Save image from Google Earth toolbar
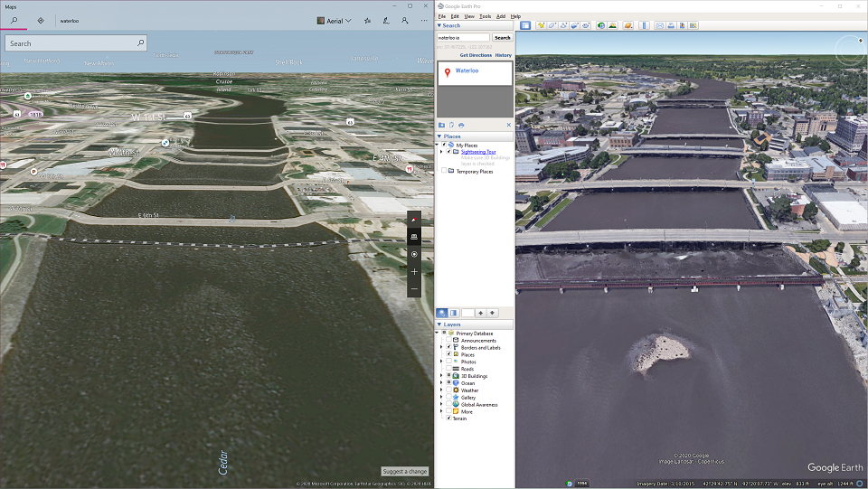The height and width of the screenshot is (489, 868). tap(682, 25)
